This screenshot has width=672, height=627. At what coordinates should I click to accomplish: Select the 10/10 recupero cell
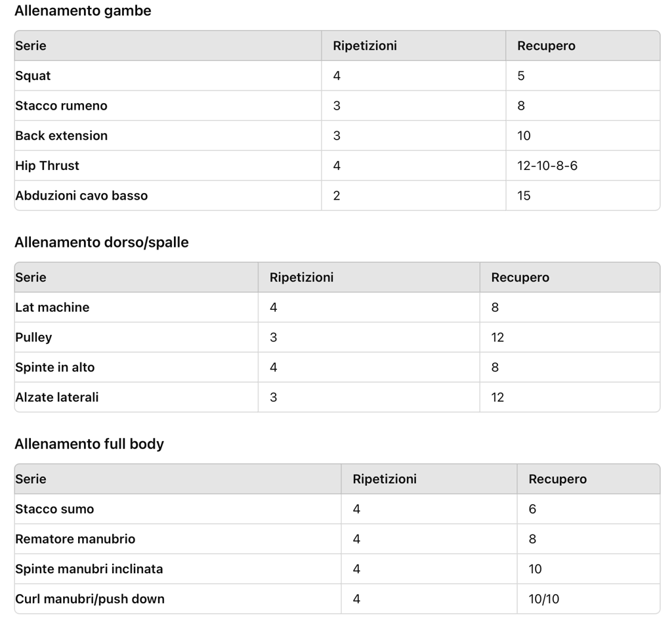(589, 599)
